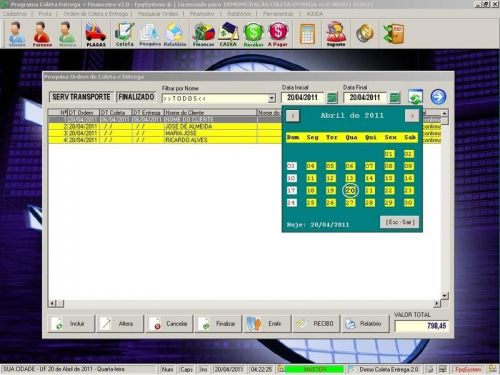The width and height of the screenshot is (500, 375).
Task: Open the Relatório toolbar icon
Action: [x=175, y=34]
